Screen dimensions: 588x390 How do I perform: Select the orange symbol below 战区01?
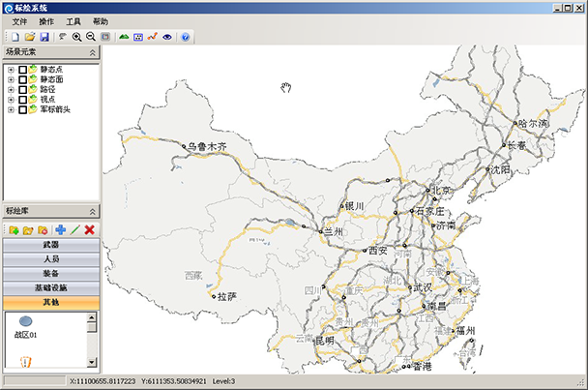[x=25, y=362]
